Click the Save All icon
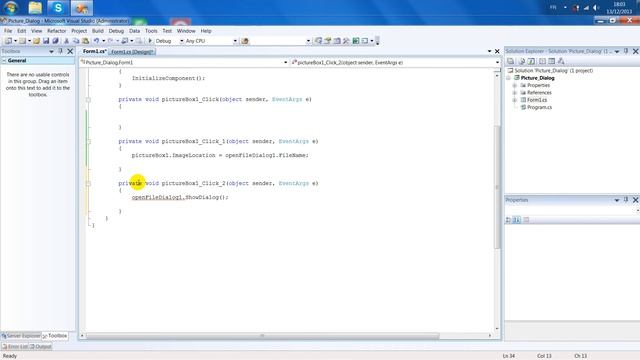This screenshot has width=640, height=360. pos(56,41)
